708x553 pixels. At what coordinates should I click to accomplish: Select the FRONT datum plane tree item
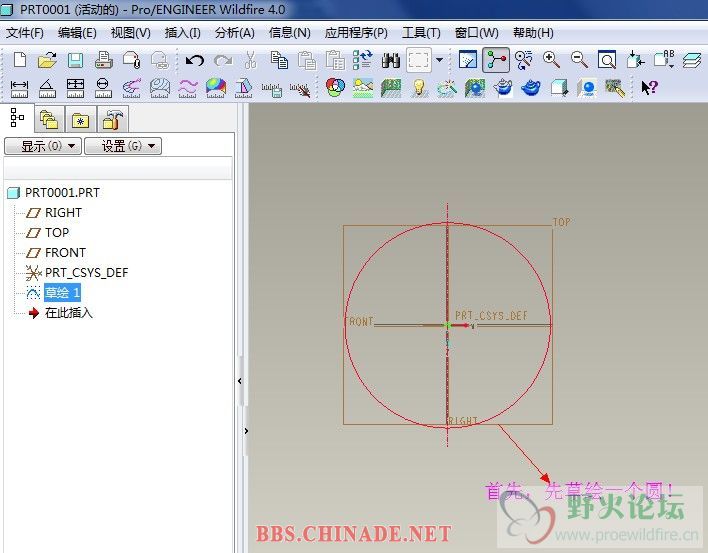(65, 252)
